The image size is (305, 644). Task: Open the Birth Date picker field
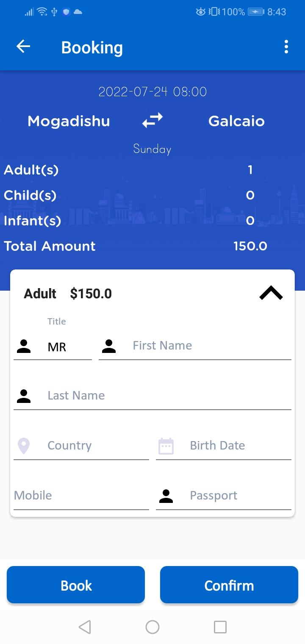click(224, 445)
